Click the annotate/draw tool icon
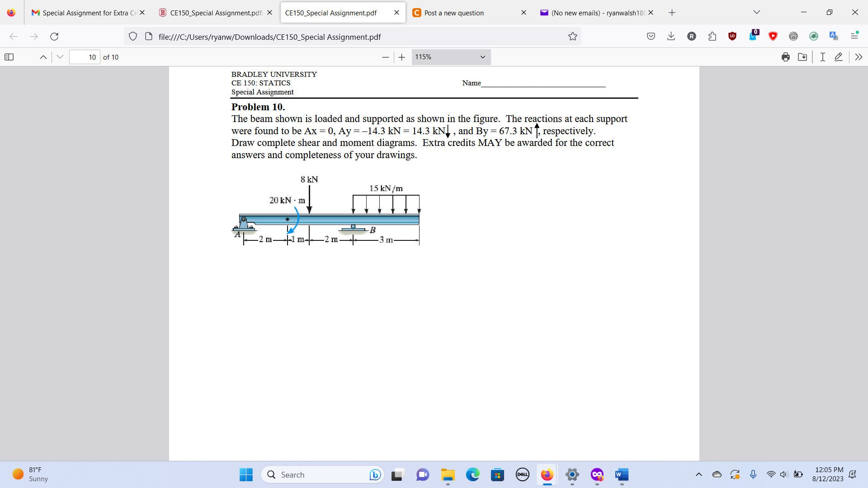The image size is (868, 488). [839, 56]
